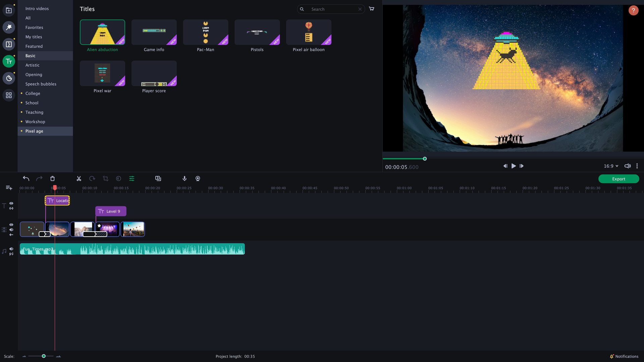Mute the Fun_Times.mp3 audio track
Viewport: 644px width, 362px height.
11,249
